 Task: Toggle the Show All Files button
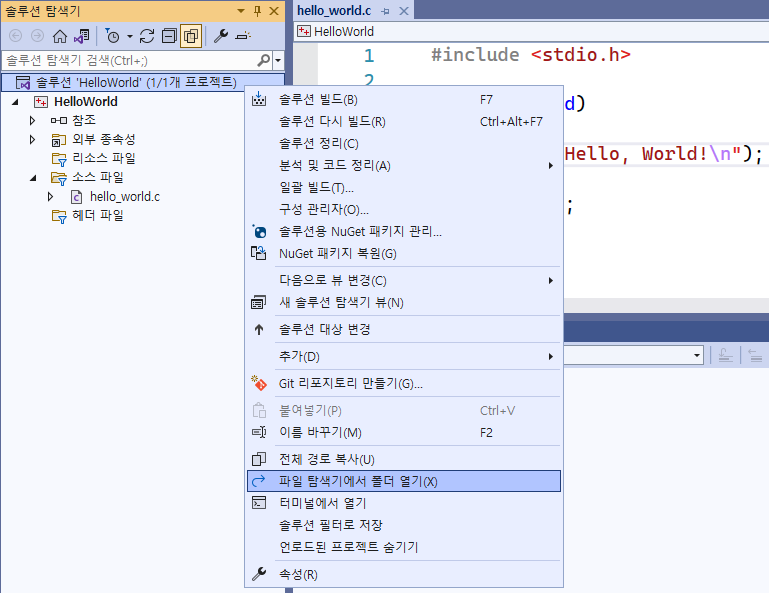point(190,36)
